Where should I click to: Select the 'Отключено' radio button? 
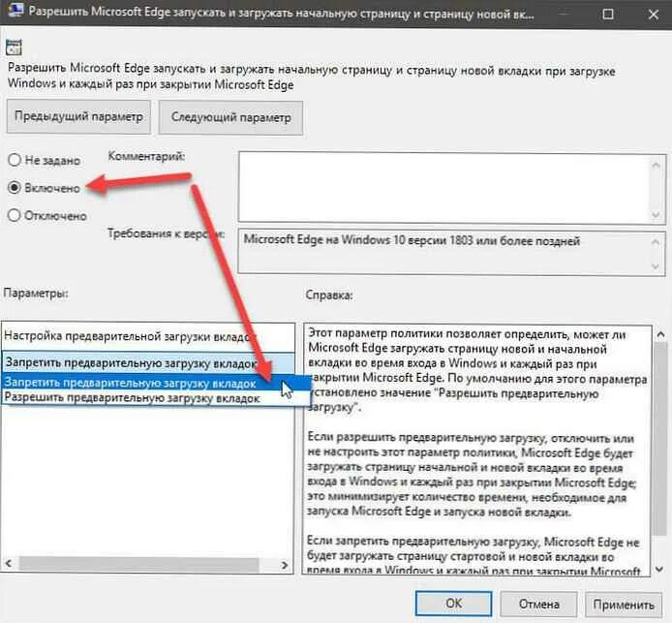15,215
